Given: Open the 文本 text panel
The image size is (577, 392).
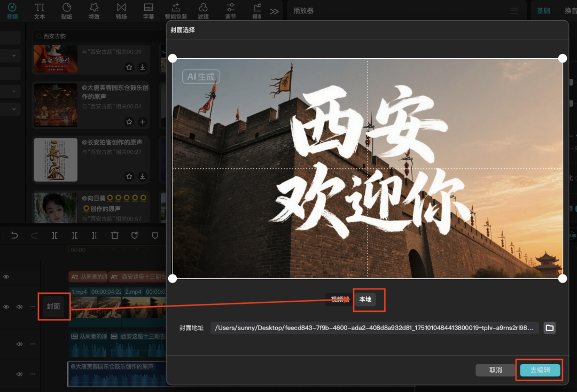Looking at the screenshot, I should point(39,11).
